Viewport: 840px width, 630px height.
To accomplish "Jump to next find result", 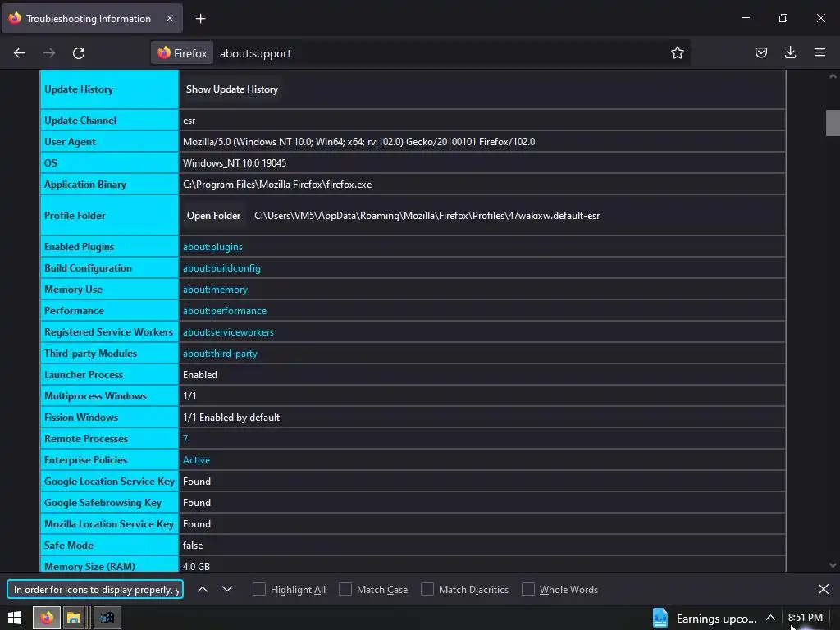I will (227, 589).
